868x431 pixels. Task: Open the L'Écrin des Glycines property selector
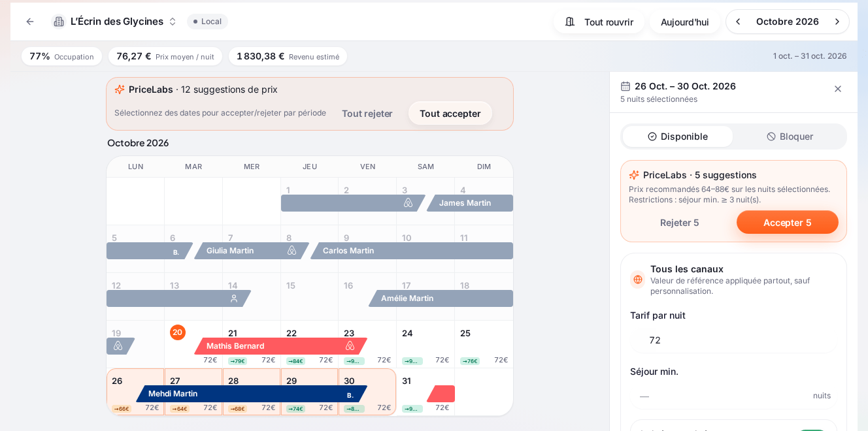tap(115, 22)
